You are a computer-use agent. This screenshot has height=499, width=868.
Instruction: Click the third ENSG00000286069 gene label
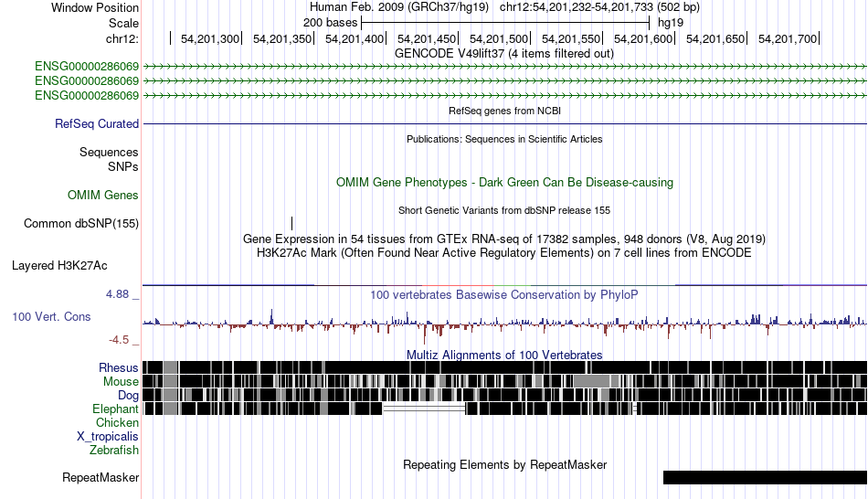point(87,96)
